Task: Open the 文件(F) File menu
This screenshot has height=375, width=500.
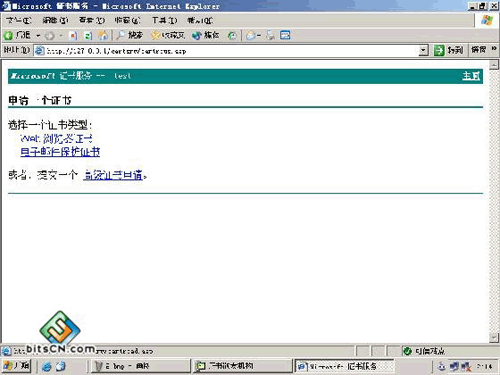Action: (x=19, y=21)
